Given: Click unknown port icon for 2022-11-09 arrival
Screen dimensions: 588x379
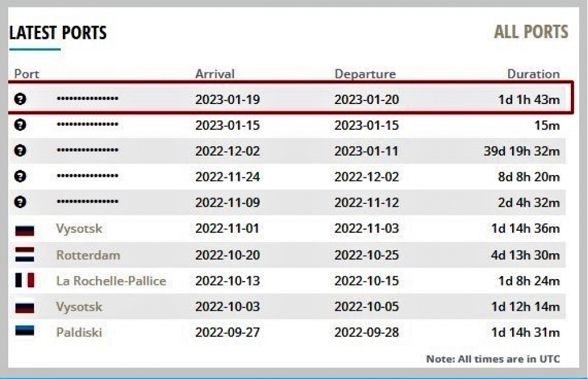Looking at the screenshot, I should coord(20,202).
